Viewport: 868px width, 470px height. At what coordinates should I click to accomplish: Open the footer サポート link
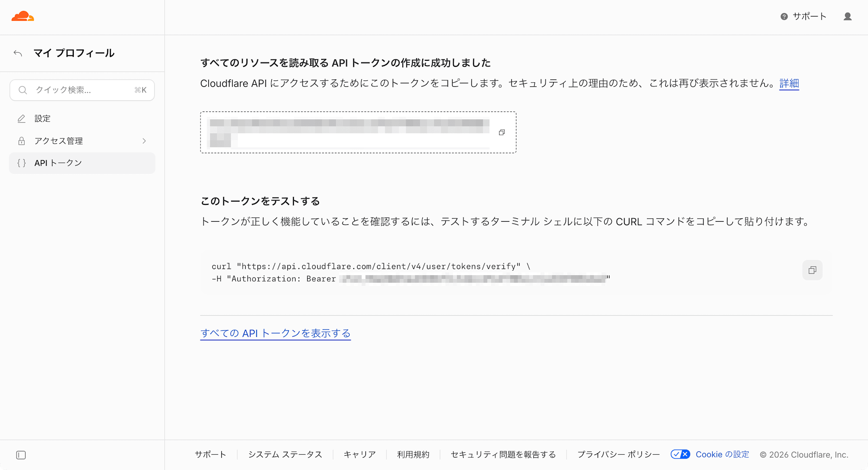(x=210, y=454)
